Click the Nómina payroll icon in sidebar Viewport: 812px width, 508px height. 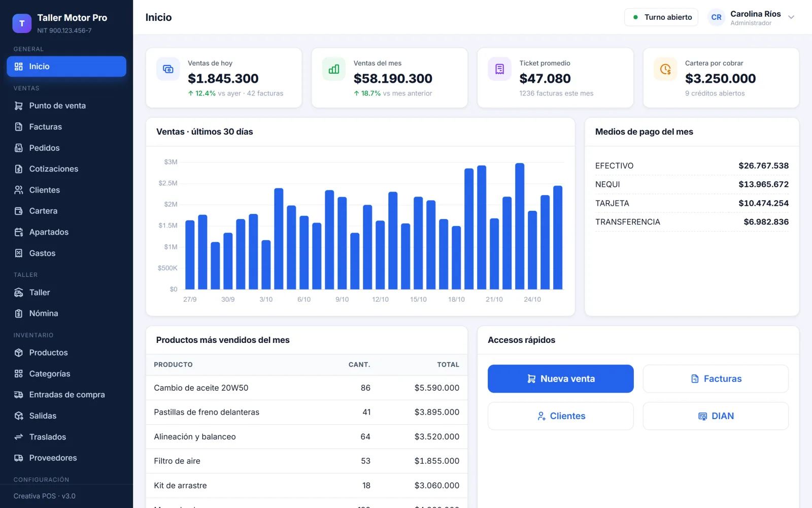19,313
